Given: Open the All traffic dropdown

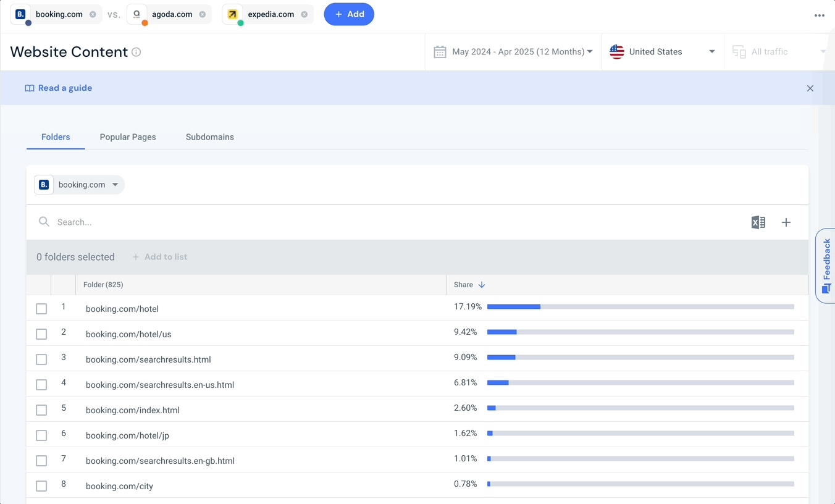Looking at the screenshot, I should tap(779, 52).
